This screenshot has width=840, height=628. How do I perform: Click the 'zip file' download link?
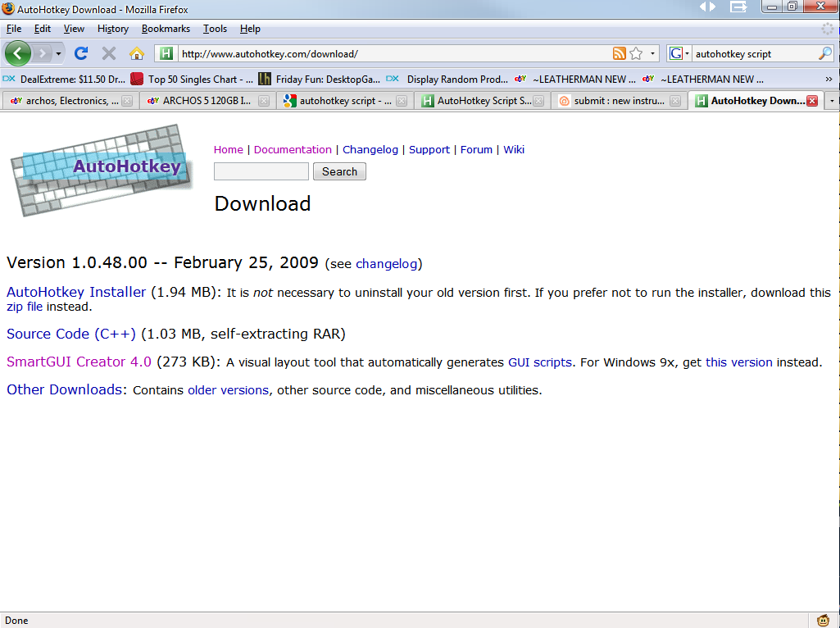coord(25,307)
